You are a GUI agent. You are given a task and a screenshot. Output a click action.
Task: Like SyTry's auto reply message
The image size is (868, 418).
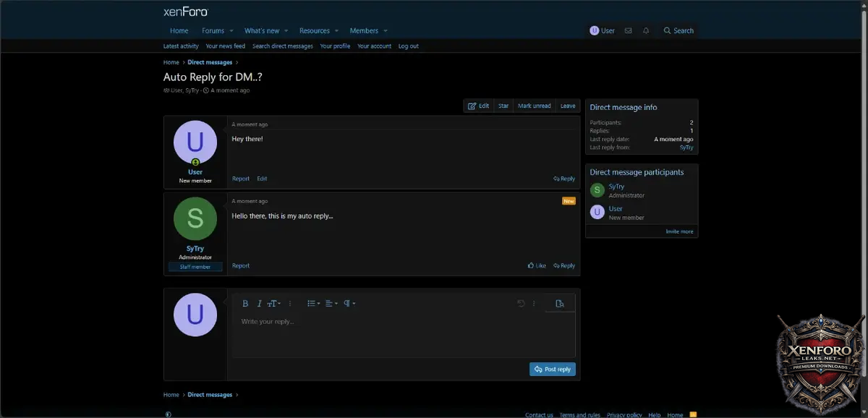[x=537, y=265]
